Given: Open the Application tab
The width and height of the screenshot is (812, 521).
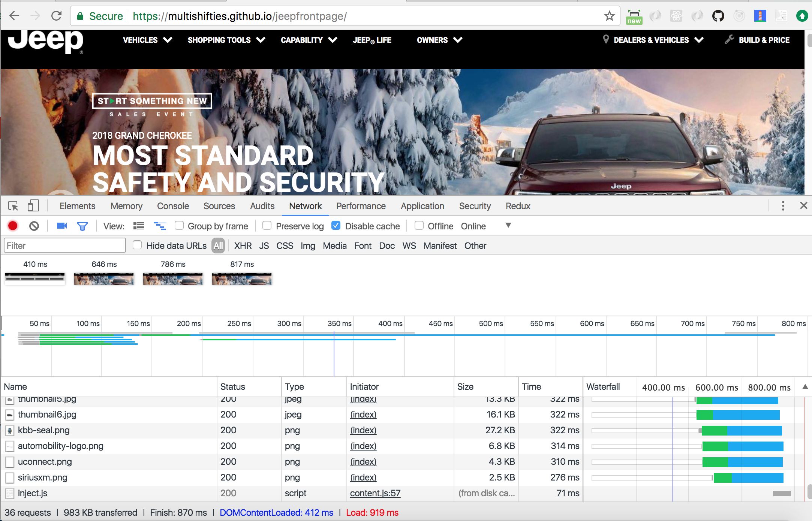Looking at the screenshot, I should click(422, 206).
